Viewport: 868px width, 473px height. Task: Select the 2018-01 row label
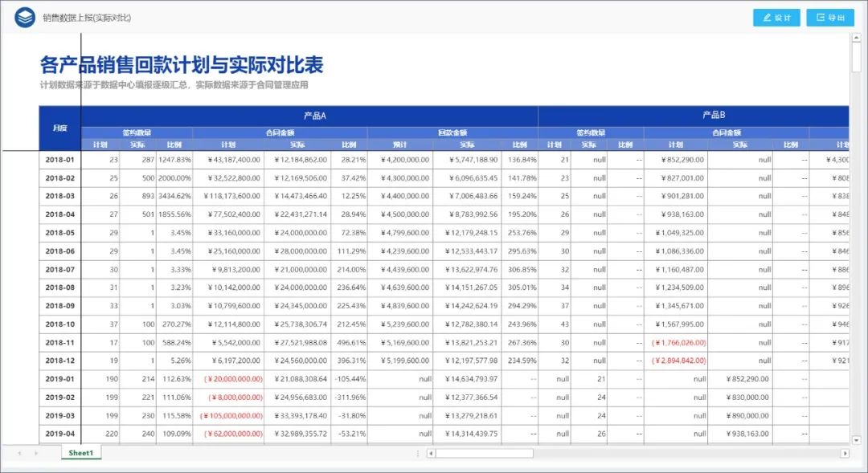pyautogui.click(x=59, y=159)
